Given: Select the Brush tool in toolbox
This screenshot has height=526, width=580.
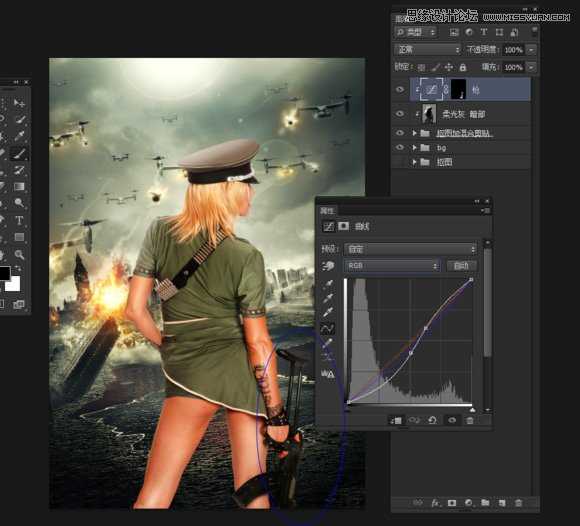Looking at the screenshot, I should click(19, 153).
